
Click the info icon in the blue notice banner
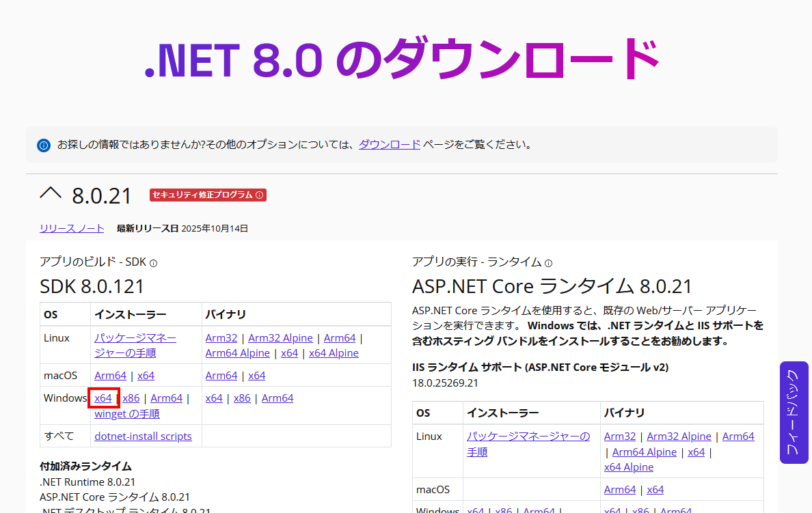click(x=44, y=145)
